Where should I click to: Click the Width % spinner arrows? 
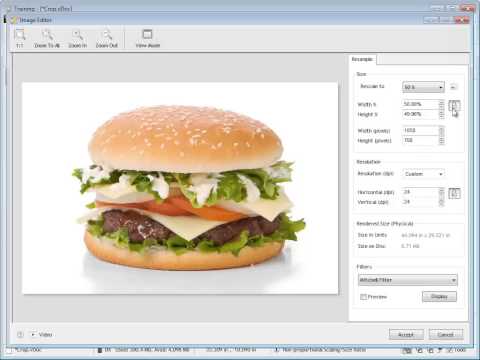(442, 104)
